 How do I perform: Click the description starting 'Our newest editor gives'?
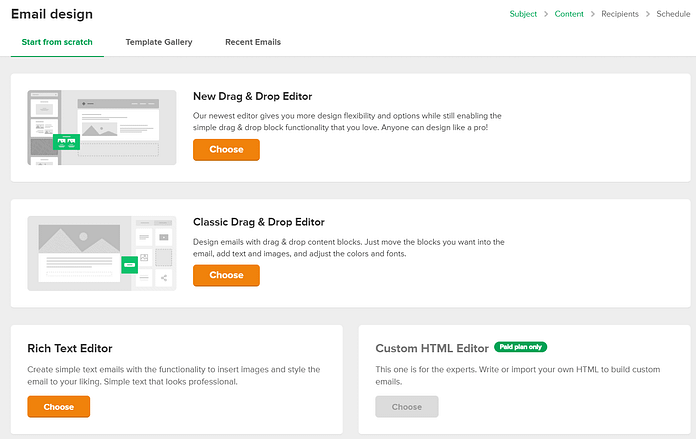coord(347,122)
